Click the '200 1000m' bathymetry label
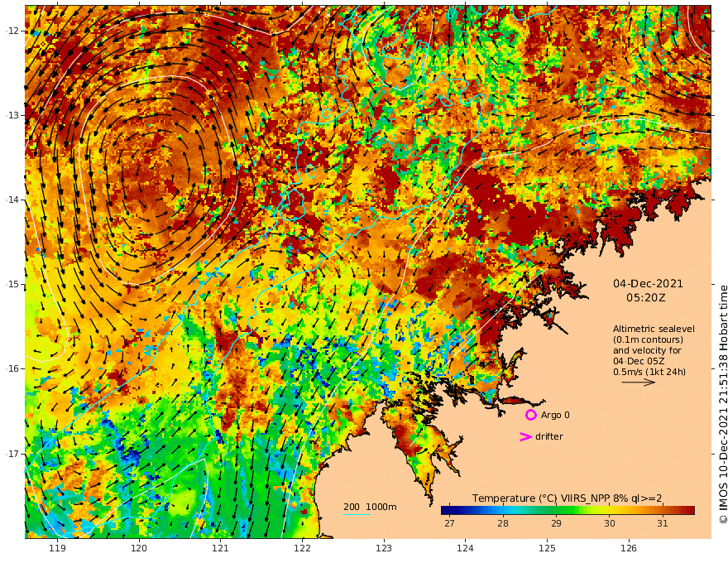Viewport: 728px width, 563px height. pos(370,507)
